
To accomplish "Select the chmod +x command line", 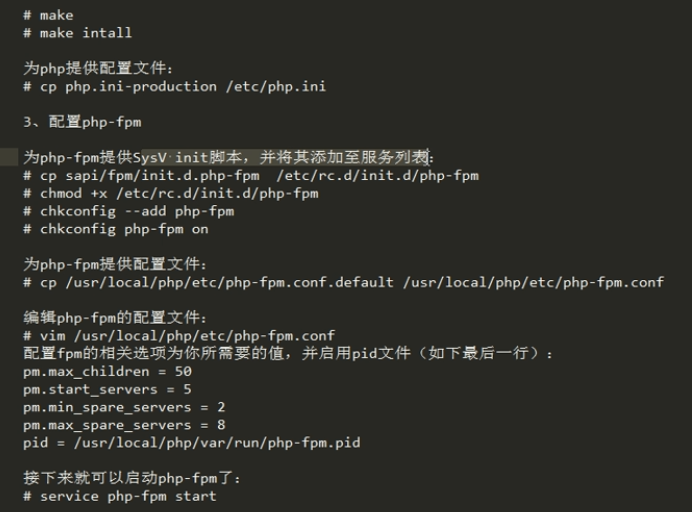I will click(x=171, y=193).
